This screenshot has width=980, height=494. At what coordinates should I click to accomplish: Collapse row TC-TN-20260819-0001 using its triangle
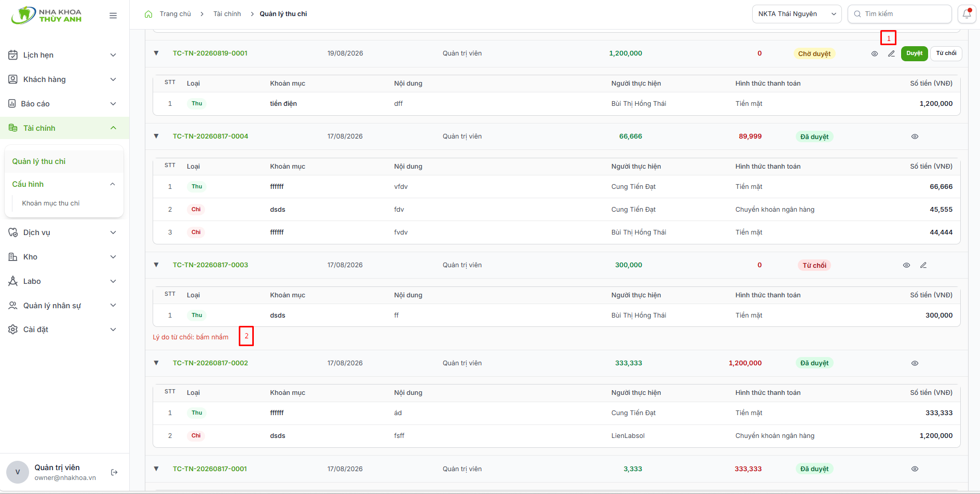pyautogui.click(x=156, y=53)
